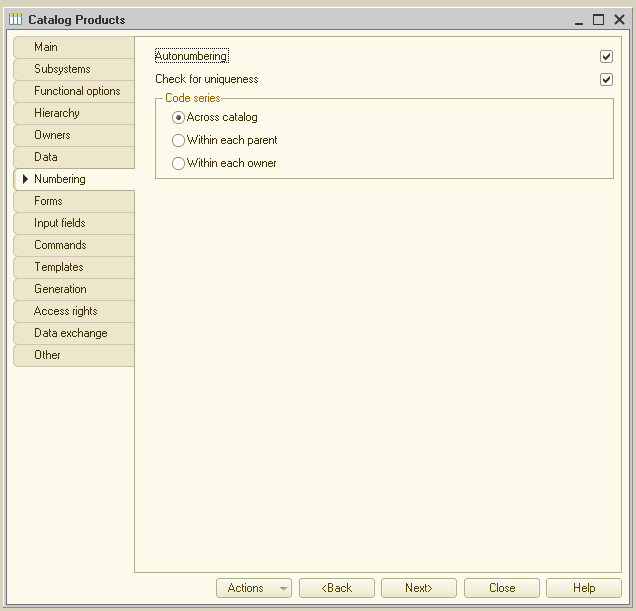This screenshot has height=611, width=636.
Task: Toggle the Check for uniqueness checkbox
Action: (x=606, y=80)
